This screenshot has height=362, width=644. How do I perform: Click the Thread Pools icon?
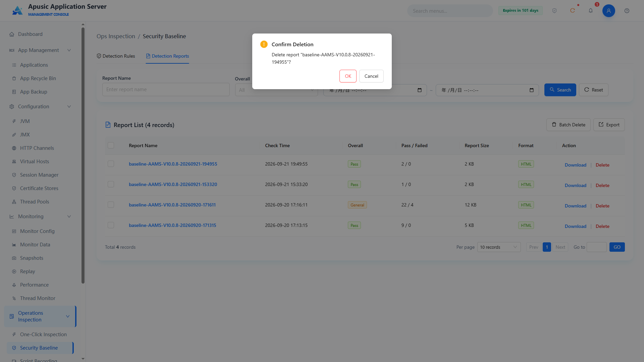tap(14, 202)
